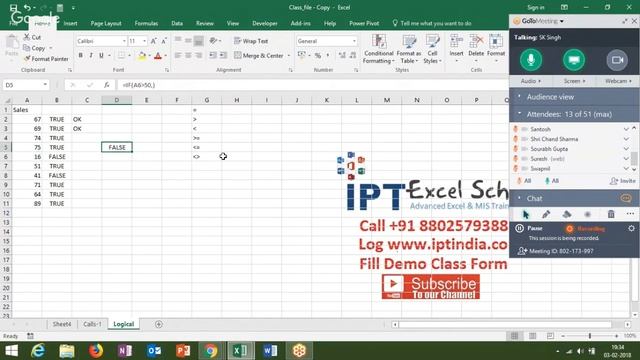Click Tell me what you want to do

tap(432, 23)
